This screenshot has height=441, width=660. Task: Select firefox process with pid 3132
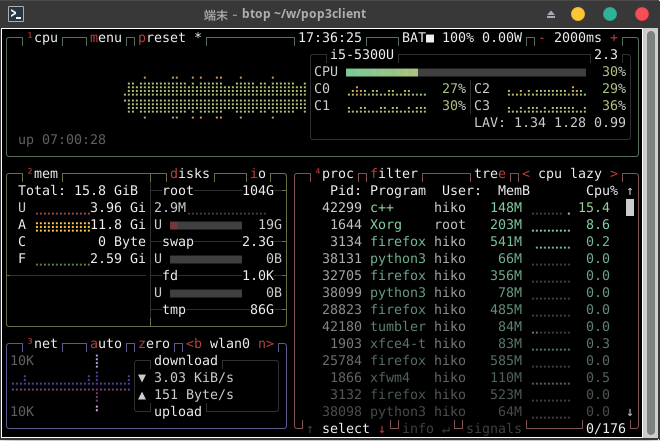coord(466,394)
